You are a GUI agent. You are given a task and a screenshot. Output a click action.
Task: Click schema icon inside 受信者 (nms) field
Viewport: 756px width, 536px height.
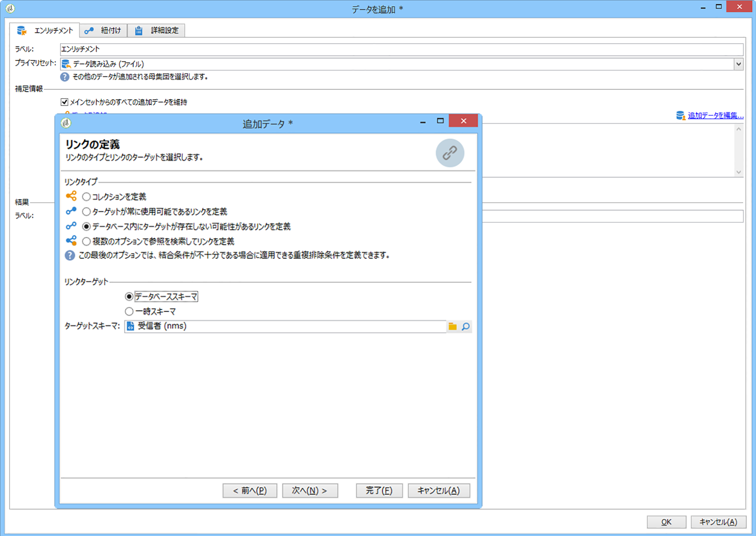(131, 326)
